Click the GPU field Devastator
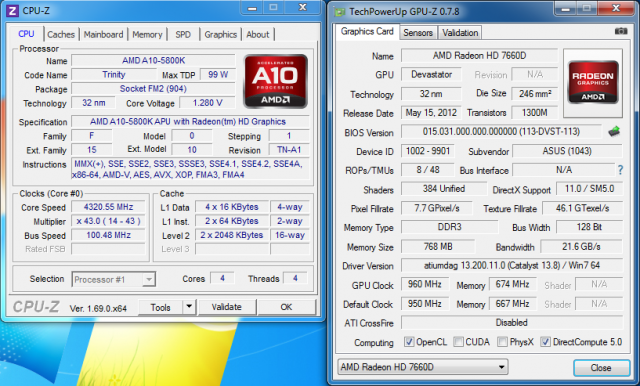Screen dimensions: 640x386 [x=431, y=75]
